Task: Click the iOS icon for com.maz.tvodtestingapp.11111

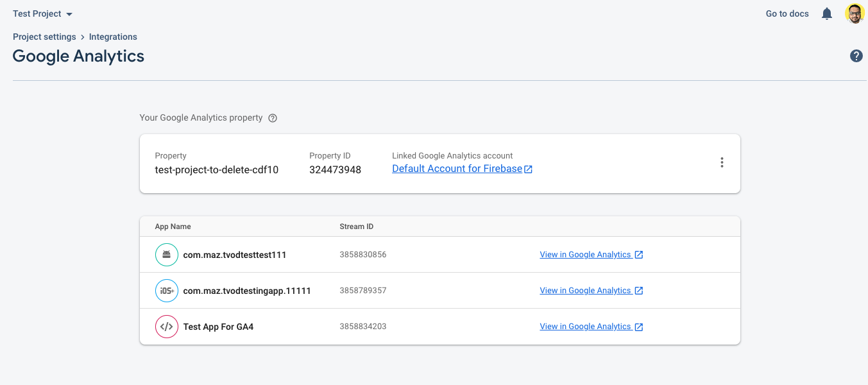Action: coord(167,291)
